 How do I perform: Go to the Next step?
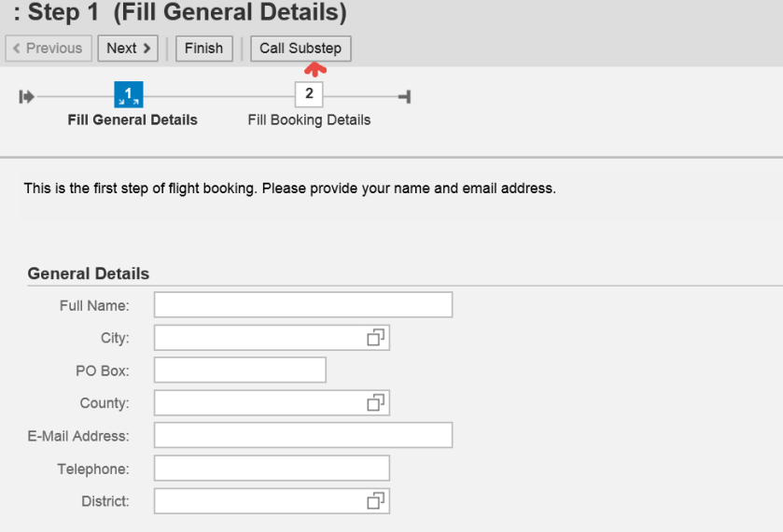pyautogui.click(x=127, y=49)
